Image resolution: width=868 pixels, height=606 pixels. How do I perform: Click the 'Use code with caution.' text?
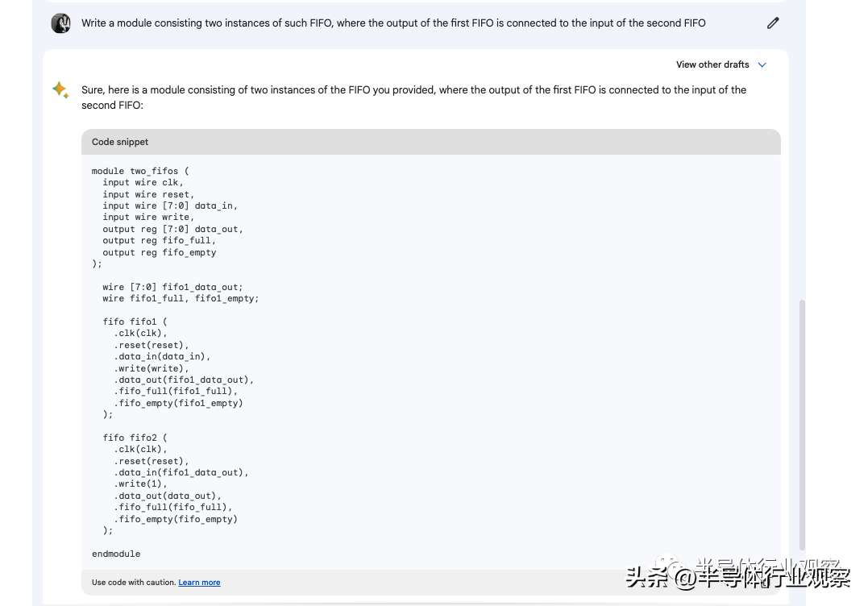point(133,583)
